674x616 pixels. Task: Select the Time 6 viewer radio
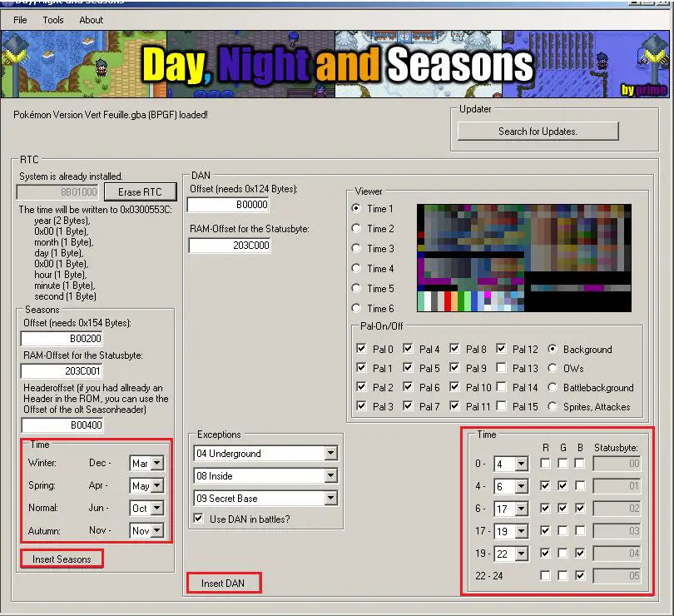pyautogui.click(x=356, y=308)
